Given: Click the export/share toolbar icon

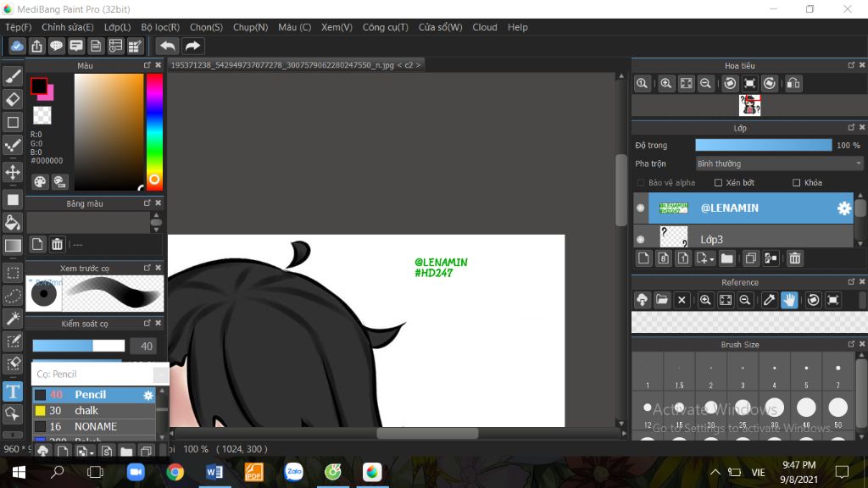Looking at the screenshot, I should 36,46.
